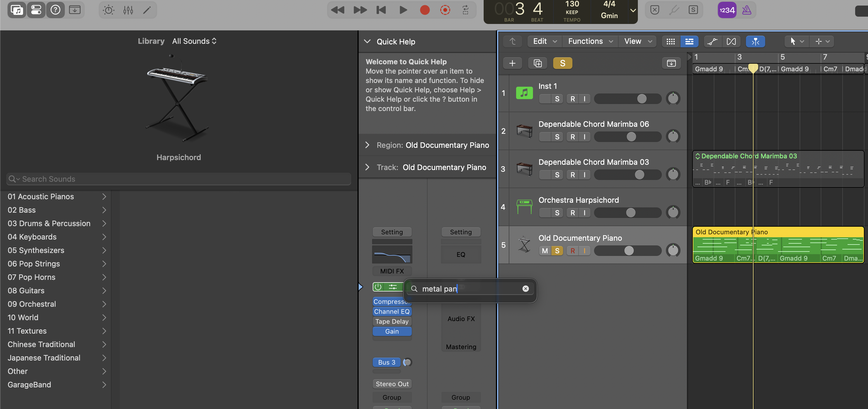Expand the Region inspector disclosure triangle
The width and height of the screenshot is (868, 409).
367,145
